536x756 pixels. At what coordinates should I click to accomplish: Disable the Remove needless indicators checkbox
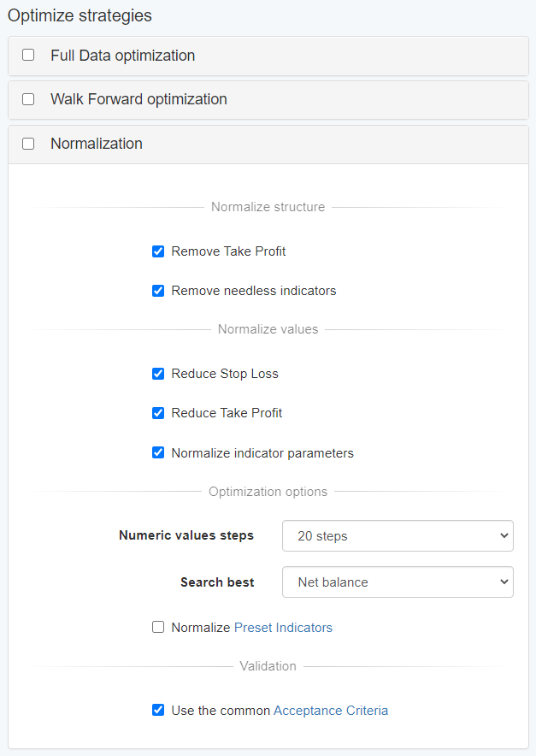coord(158,291)
